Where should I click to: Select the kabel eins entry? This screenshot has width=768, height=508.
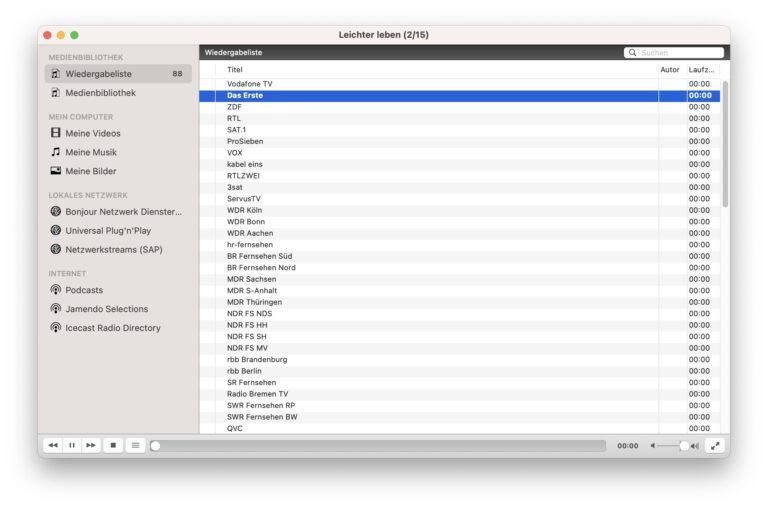coord(459,164)
